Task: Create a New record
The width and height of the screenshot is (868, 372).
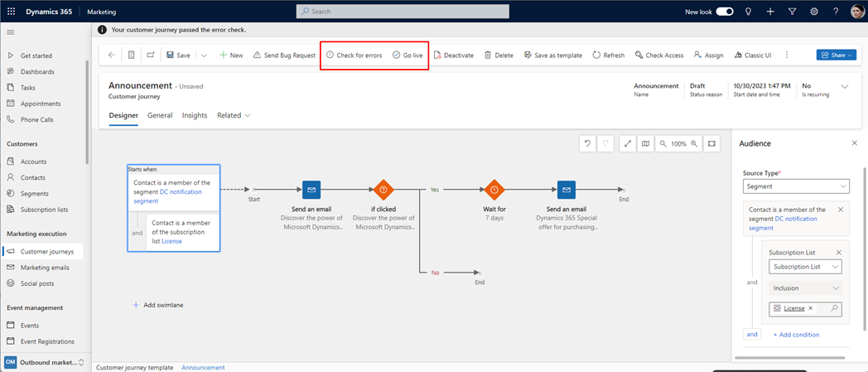Action: pyautogui.click(x=231, y=55)
